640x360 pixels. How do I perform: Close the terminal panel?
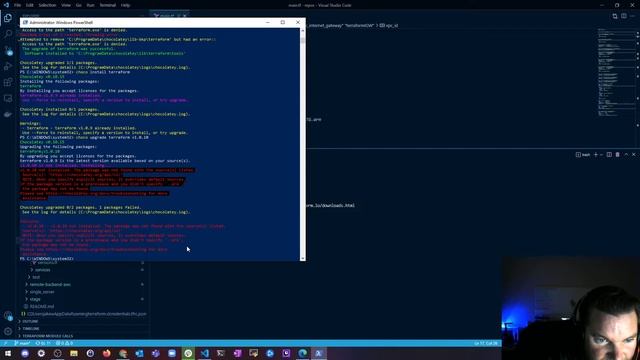pyautogui.click(x=633, y=155)
